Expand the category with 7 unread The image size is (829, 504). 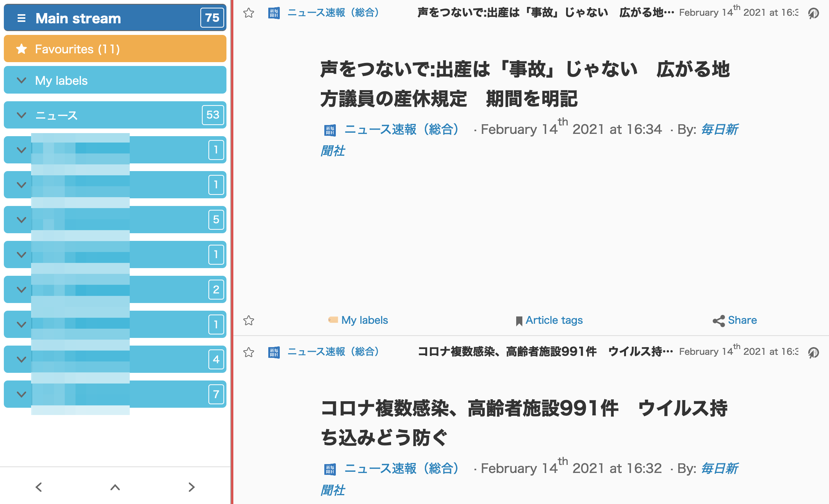click(x=21, y=394)
